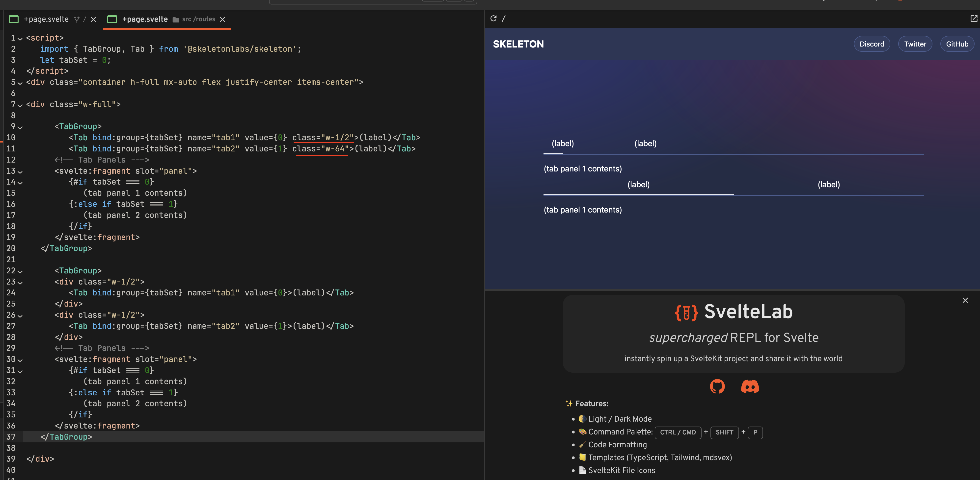Open Discord from the SvelteLab promo card icon
This screenshot has width=980, height=480.
[x=750, y=386]
